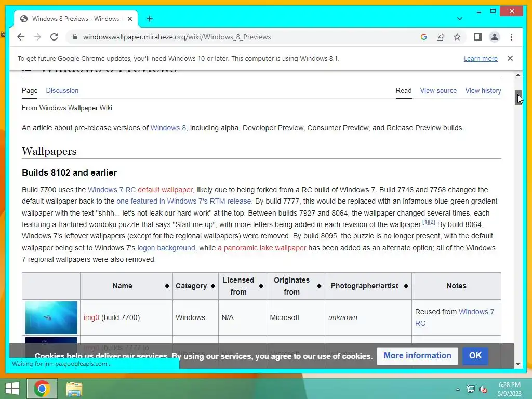Viewport: 532px width, 399px height.
Task: Select the Read tab
Action: 403,90
